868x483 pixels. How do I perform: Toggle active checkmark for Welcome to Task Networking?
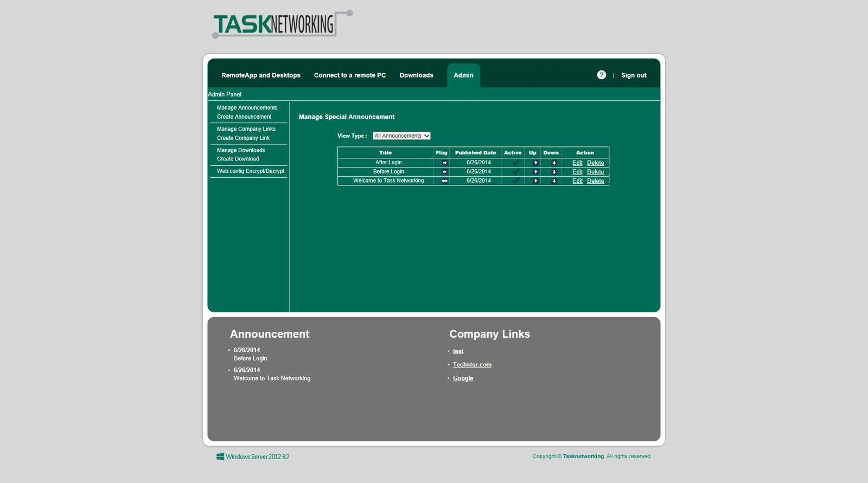pyautogui.click(x=516, y=181)
